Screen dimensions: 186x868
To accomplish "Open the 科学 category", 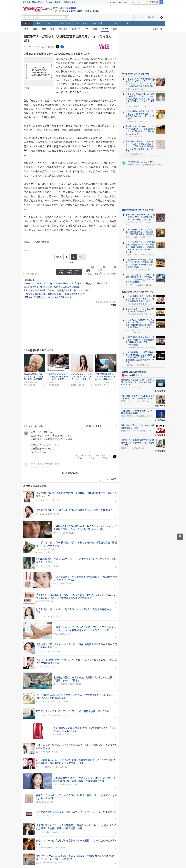I will [x=95, y=29].
